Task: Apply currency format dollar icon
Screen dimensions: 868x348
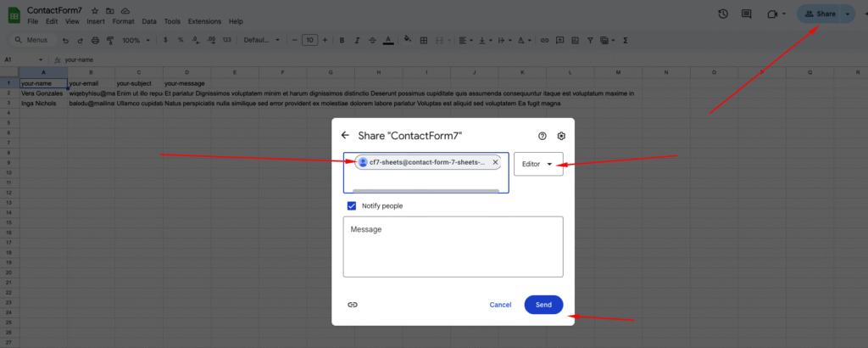Action: (x=165, y=41)
